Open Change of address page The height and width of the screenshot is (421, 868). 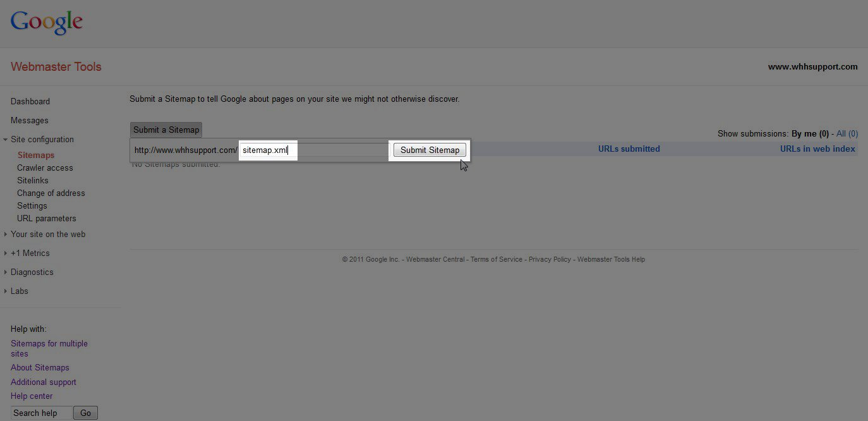[x=51, y=193]
